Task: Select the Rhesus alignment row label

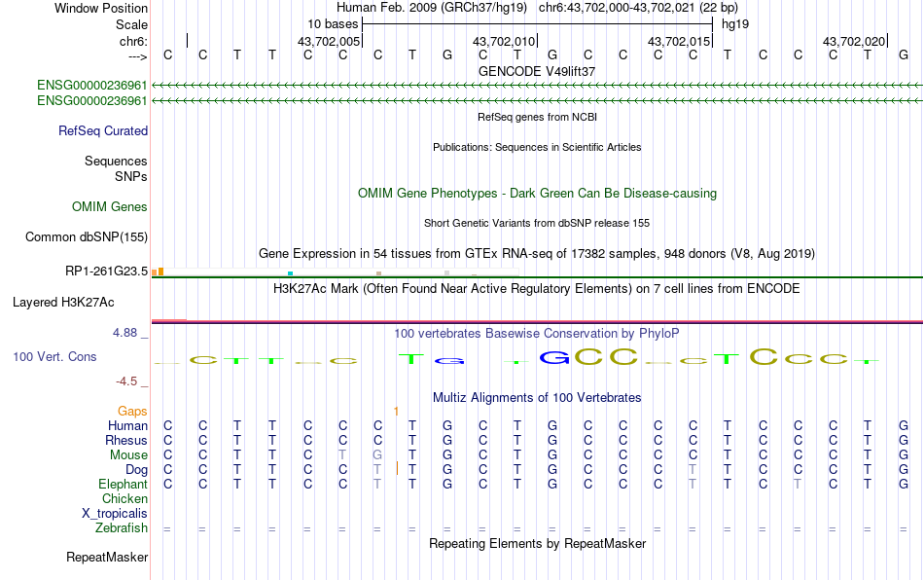Action: [126, 440]
